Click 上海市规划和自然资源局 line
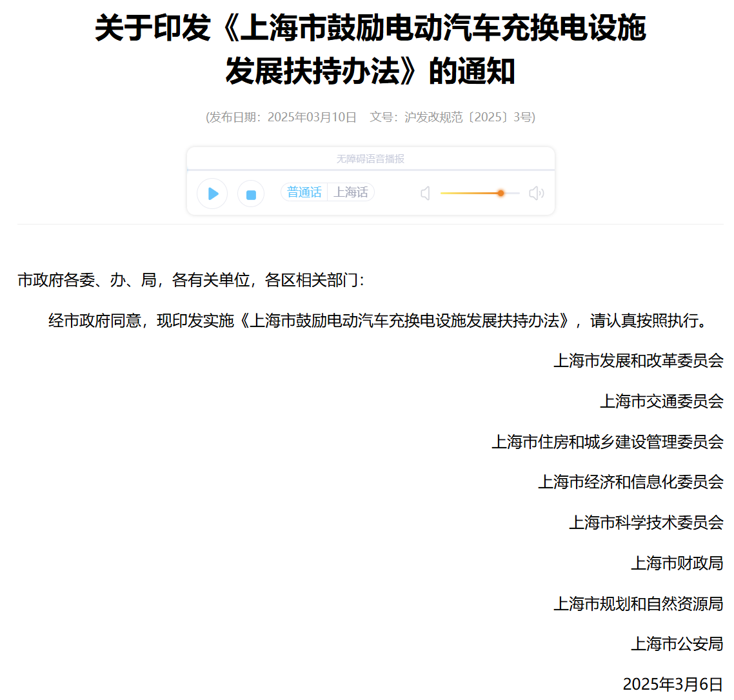 pos(639,603)
